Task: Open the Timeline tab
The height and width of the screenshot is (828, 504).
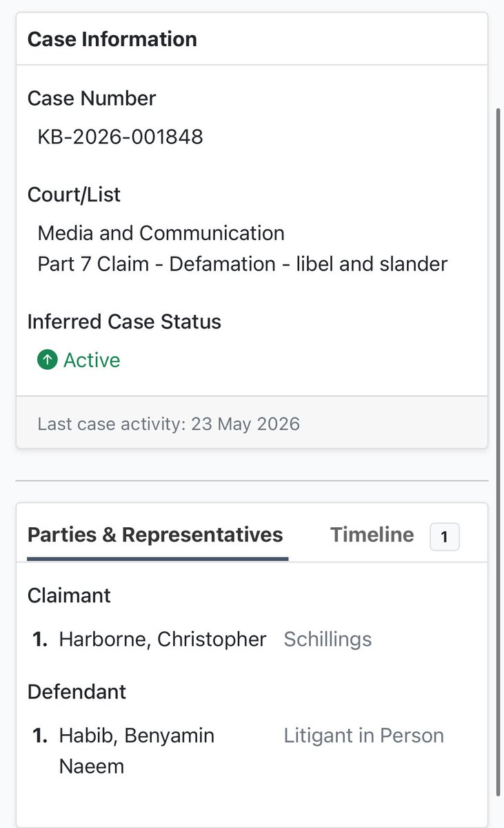Action: coord(372,535)
